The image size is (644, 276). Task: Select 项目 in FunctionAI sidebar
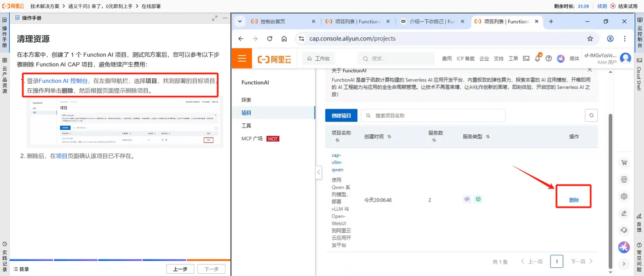coord(246,113)
